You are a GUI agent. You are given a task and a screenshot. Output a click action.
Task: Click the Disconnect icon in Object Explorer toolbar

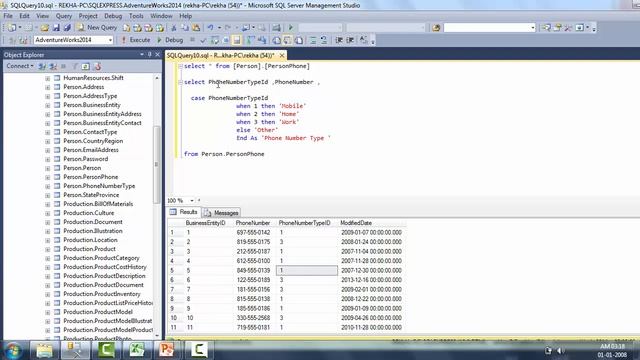coord(53,66)
